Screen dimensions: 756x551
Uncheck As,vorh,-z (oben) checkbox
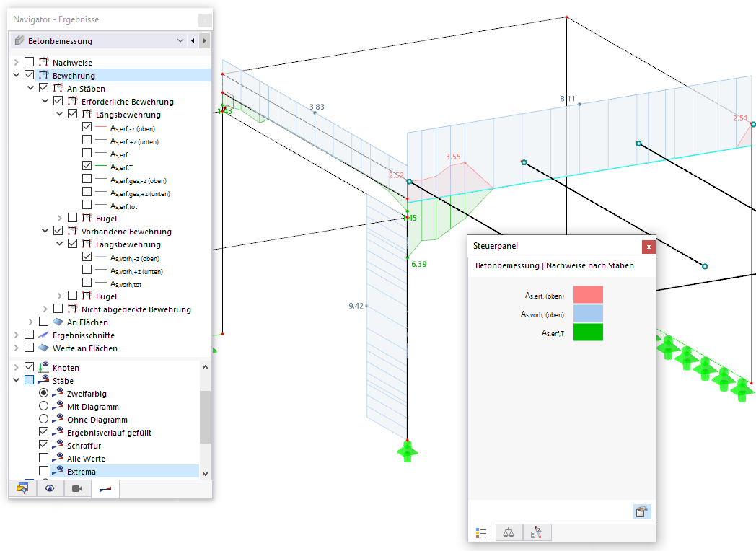[x=87, y=257]
